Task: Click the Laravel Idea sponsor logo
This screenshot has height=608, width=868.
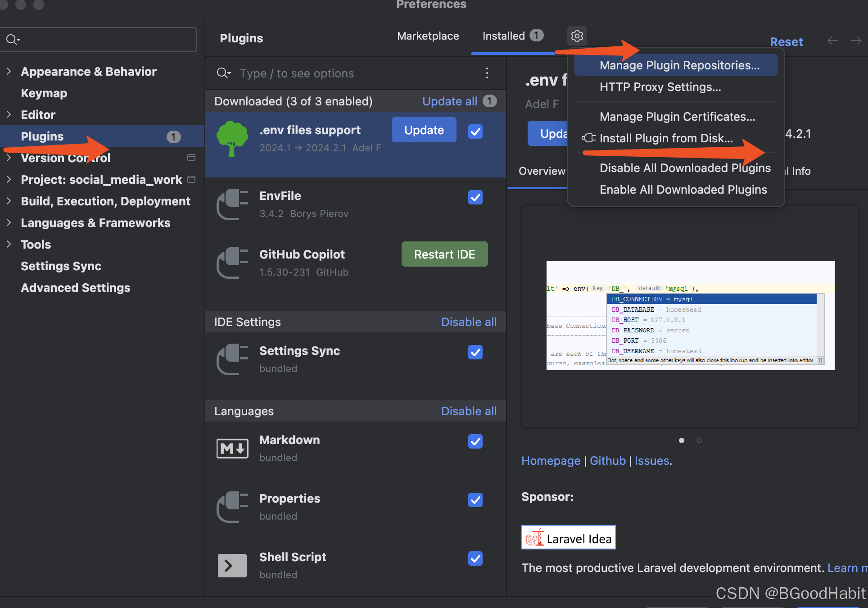Action: click(568, 537)
